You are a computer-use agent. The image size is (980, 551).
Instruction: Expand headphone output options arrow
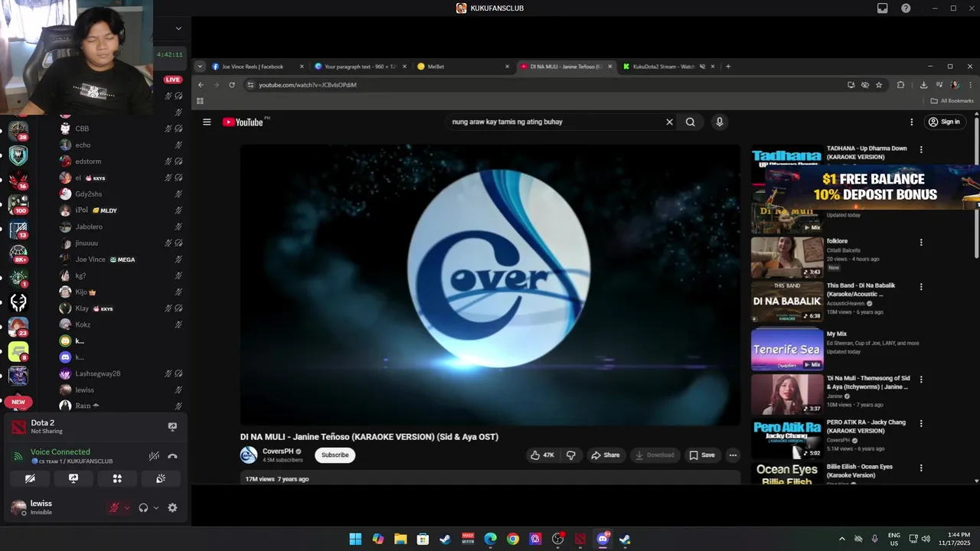(156, 507)
